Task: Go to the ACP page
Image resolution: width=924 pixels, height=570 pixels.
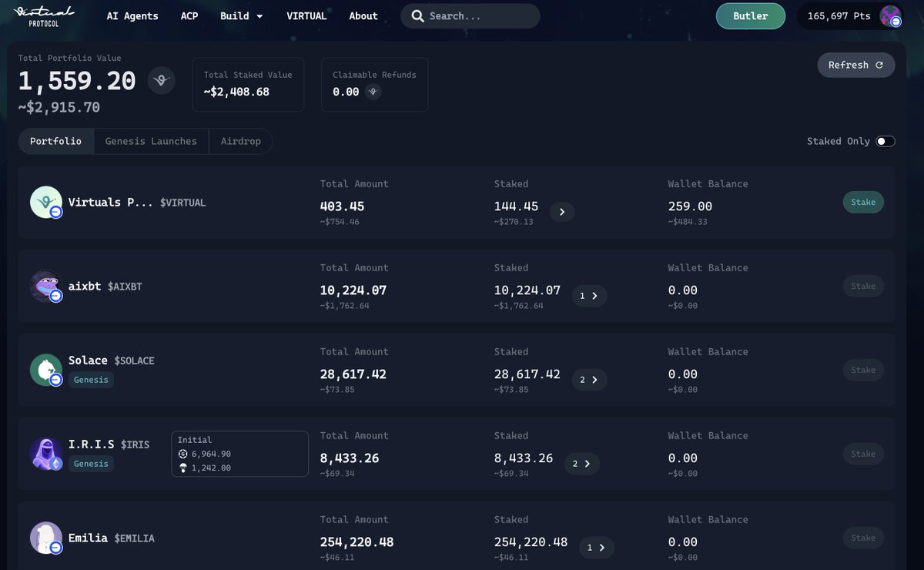Action: click(x=189, y=15)
